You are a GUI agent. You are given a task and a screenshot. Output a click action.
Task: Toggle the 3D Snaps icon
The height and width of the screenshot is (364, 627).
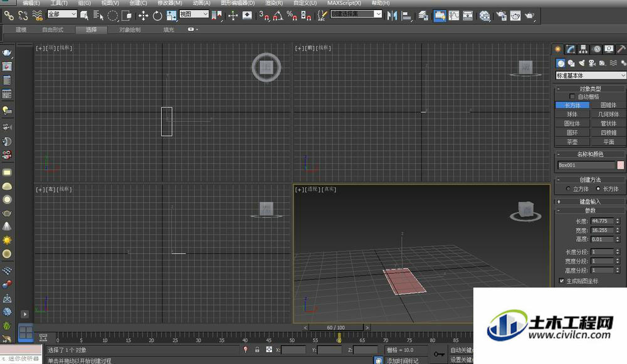[263, 16]
